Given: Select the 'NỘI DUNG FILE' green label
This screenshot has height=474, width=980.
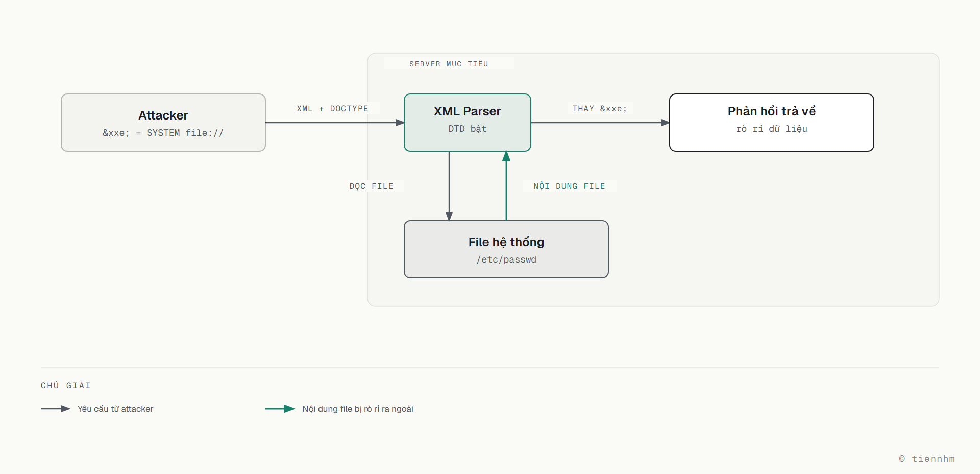Looking at the screenshot, I should [570, 186].
